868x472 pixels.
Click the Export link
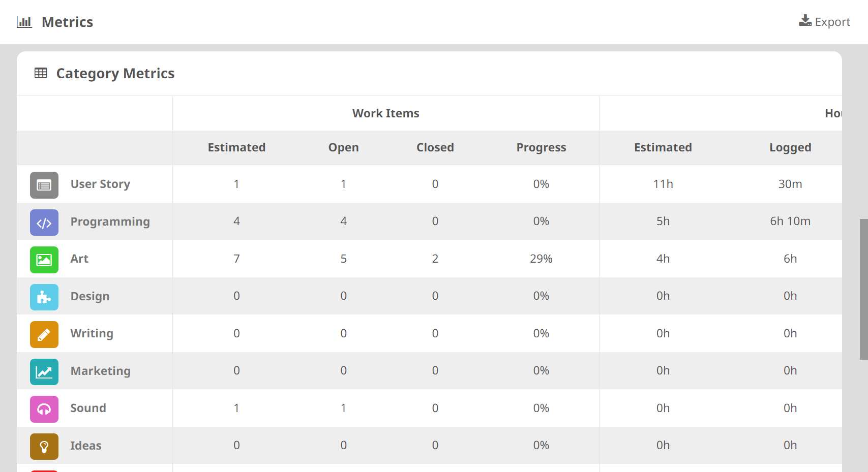click(x=832, y=21)
